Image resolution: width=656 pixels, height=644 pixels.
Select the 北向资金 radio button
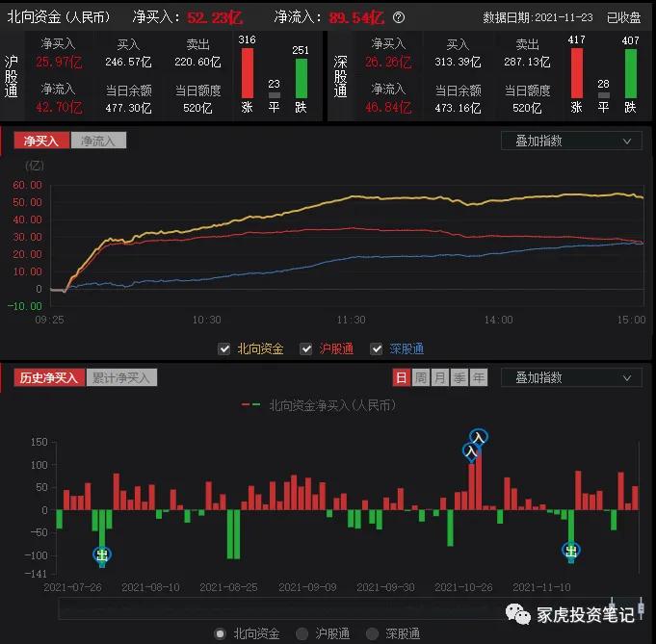[x=220, y=634]
